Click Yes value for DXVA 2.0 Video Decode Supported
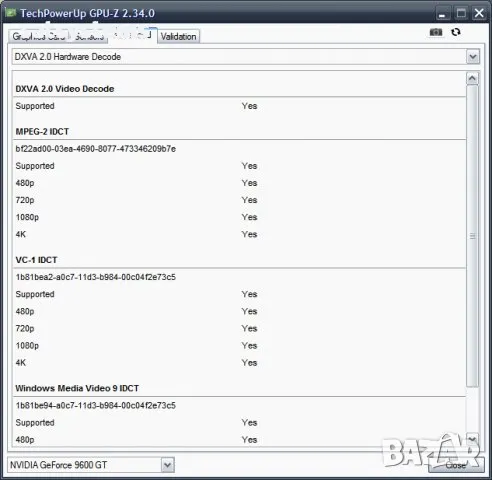Screen dimensions: 492x480 point(249,106)
